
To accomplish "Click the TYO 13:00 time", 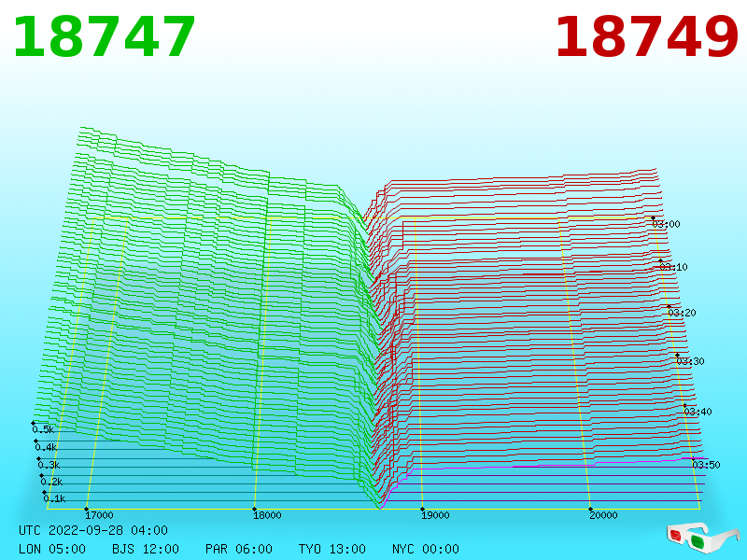I will 332,549.
